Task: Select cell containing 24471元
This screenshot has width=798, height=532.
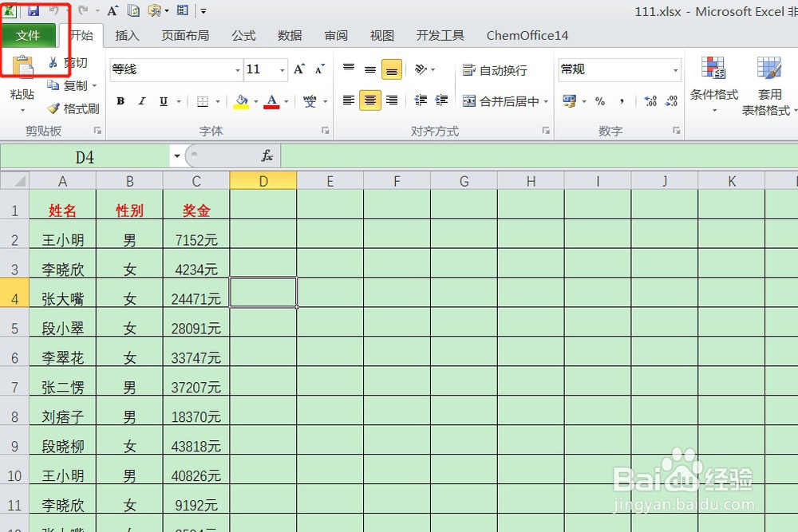Action: [196, 293]
